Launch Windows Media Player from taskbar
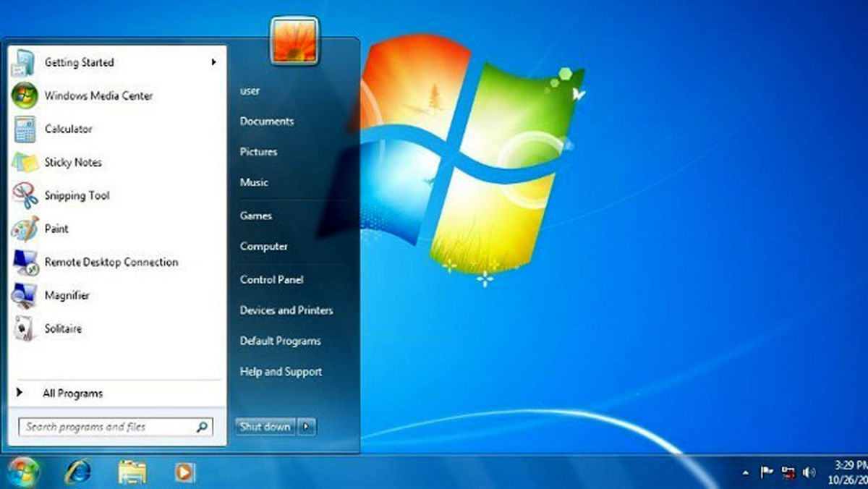The height and width of the screenshot is (489, 868). point(184,472)
